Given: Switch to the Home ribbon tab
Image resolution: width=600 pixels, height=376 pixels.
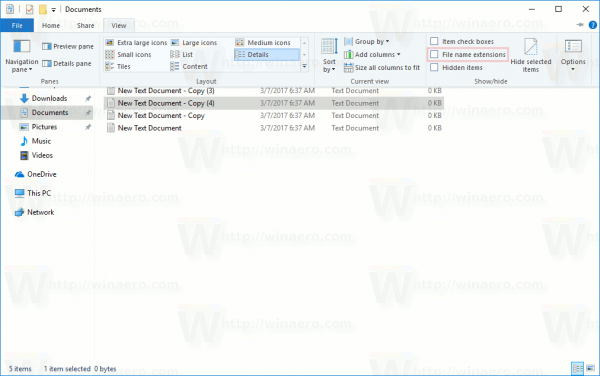Looking at the screenshot, I should click(x=51, y=26).
